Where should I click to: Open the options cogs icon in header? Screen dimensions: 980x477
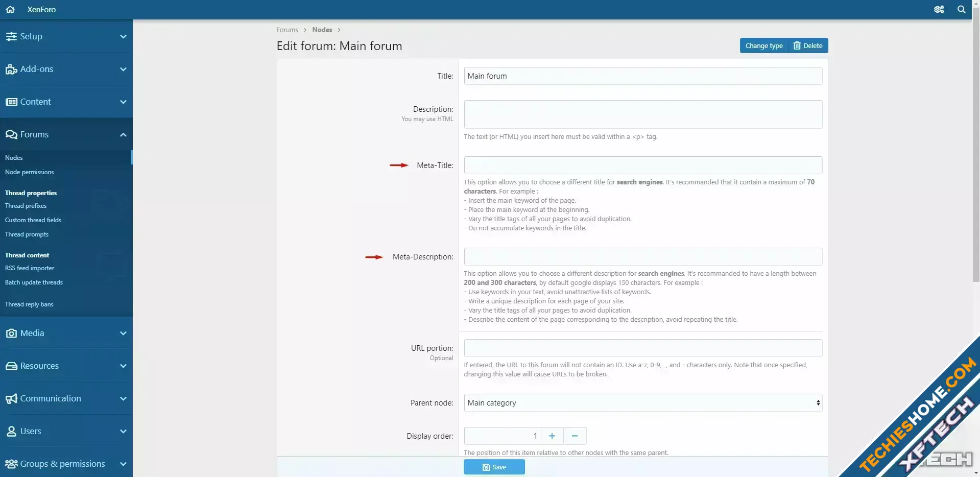click(939, 9)
